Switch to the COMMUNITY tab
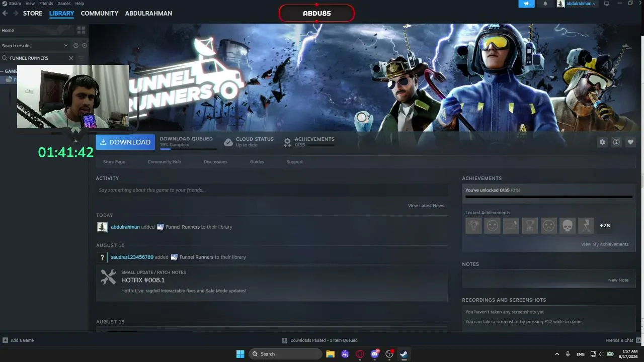The image size is (644, 362). click(100, 13)
